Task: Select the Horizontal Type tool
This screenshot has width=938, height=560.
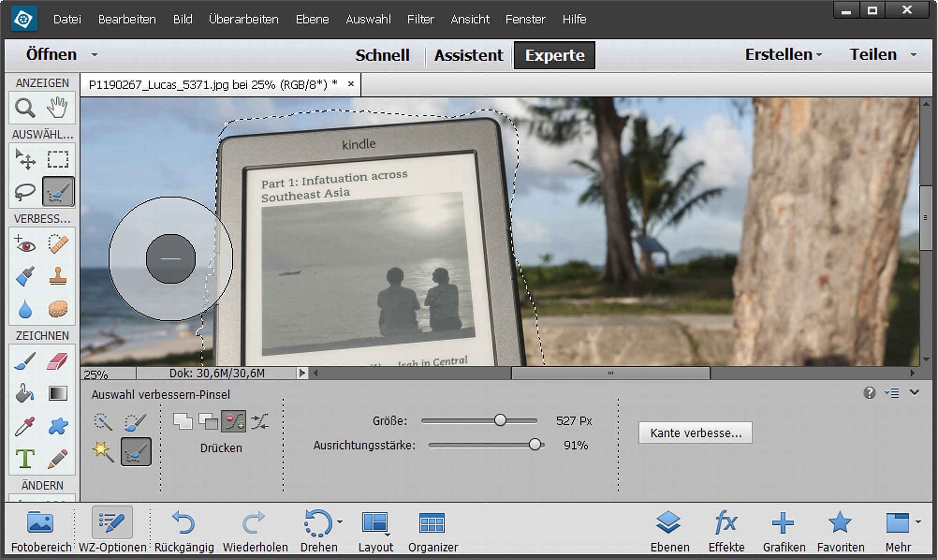Action: [25, 458]
